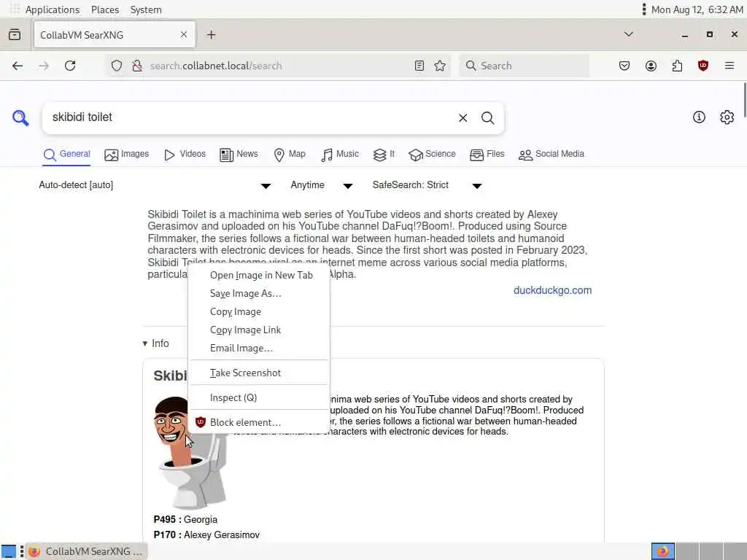Open the tracking protection shield icon

(x=117, y=66)
